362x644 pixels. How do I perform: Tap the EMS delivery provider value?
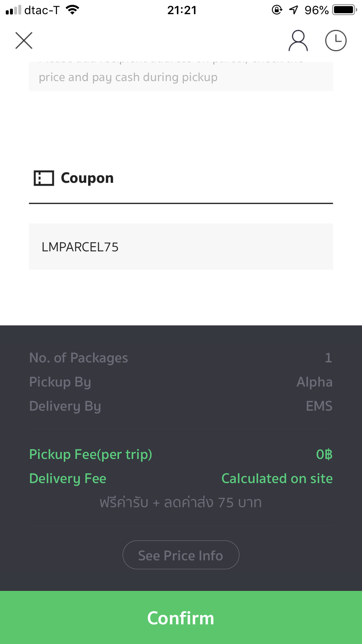[x=319, y=406]
